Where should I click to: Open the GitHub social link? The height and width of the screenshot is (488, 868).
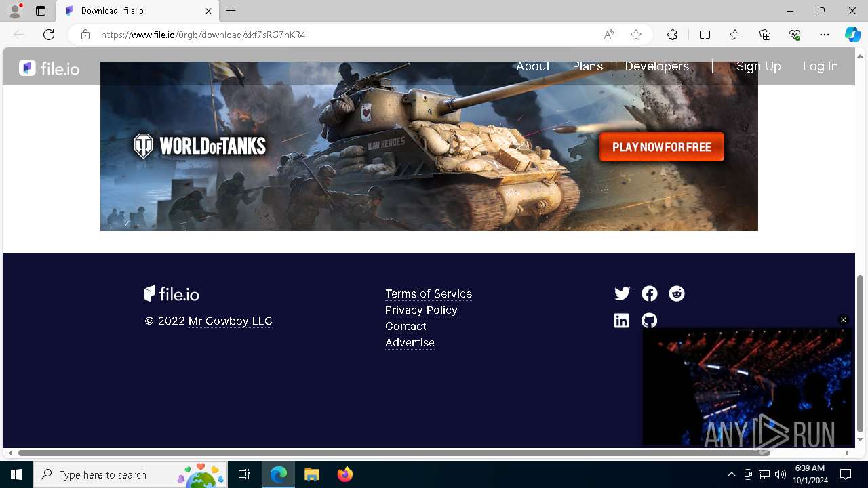(x=649, y=321)
